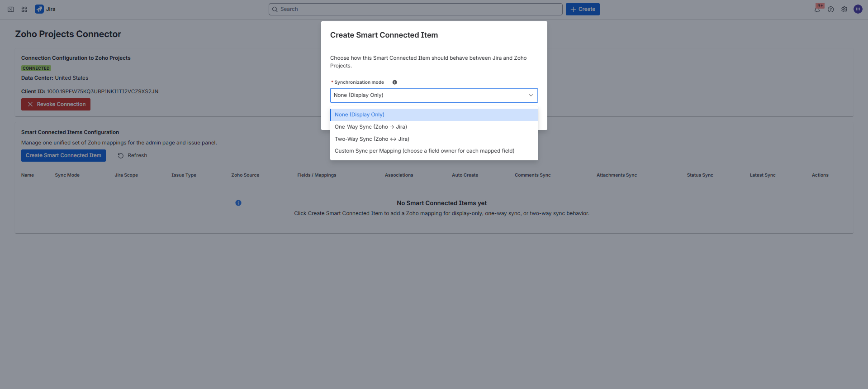Click the blue info icon in empty state
Image resolution: width=868 pixels, height=389 pixels.
pyautogui.click(x=238, y=203)
